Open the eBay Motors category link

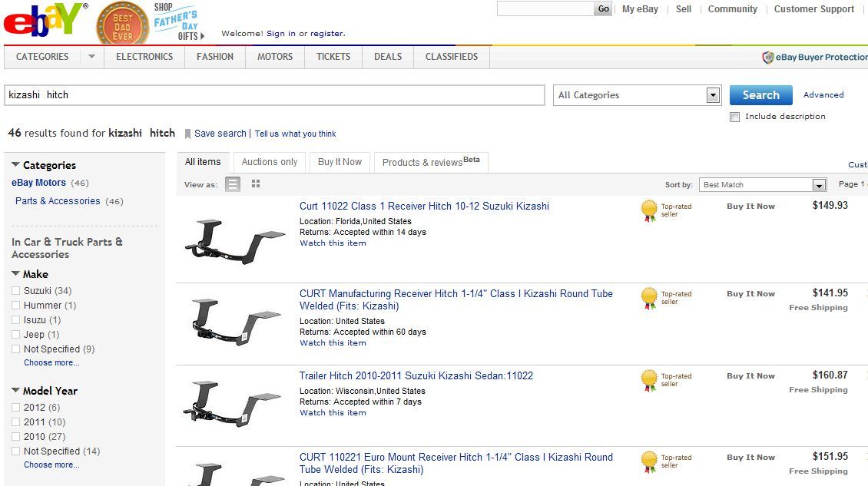pyautogui.click(x=38, y=183)
